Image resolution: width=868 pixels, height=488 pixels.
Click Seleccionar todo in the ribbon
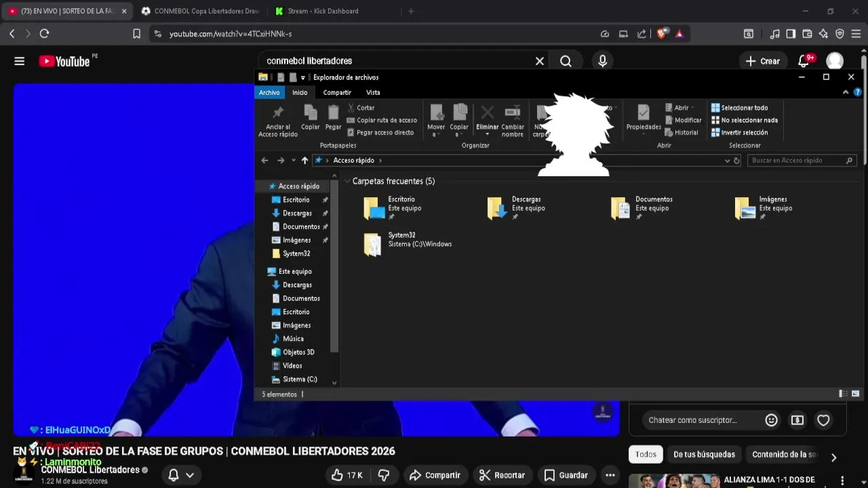(739, 108)
